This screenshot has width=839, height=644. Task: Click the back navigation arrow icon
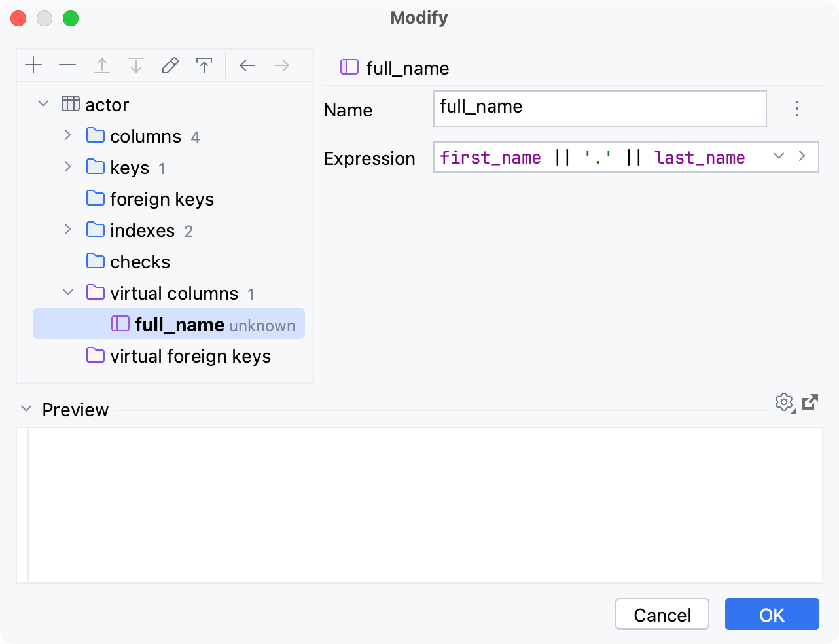247,65
